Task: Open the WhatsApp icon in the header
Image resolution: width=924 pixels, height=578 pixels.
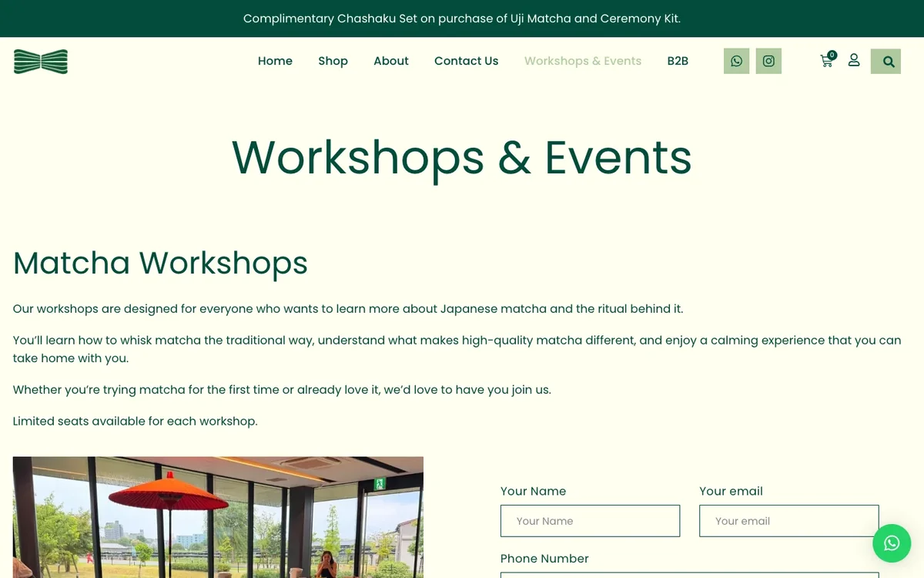Action: click(x=736, y=61)
